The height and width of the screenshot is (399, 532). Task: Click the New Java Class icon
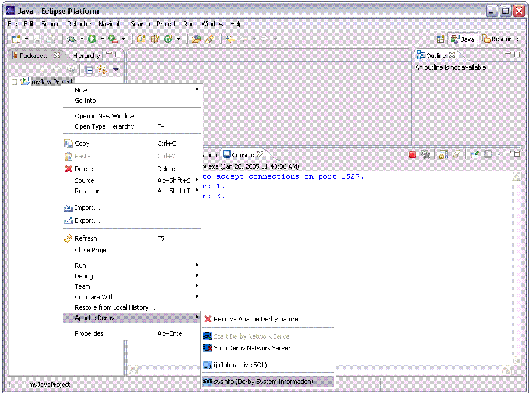[168, 39]
